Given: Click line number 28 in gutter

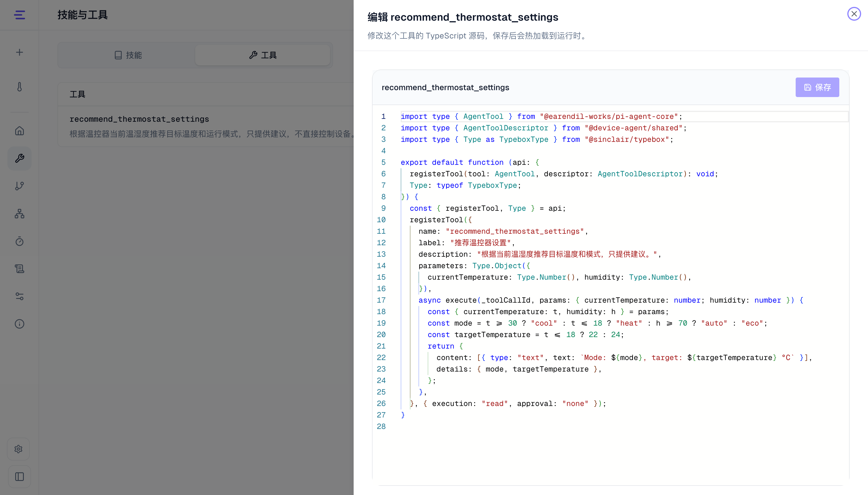Looking at the screenshot, I should [381, 427].
